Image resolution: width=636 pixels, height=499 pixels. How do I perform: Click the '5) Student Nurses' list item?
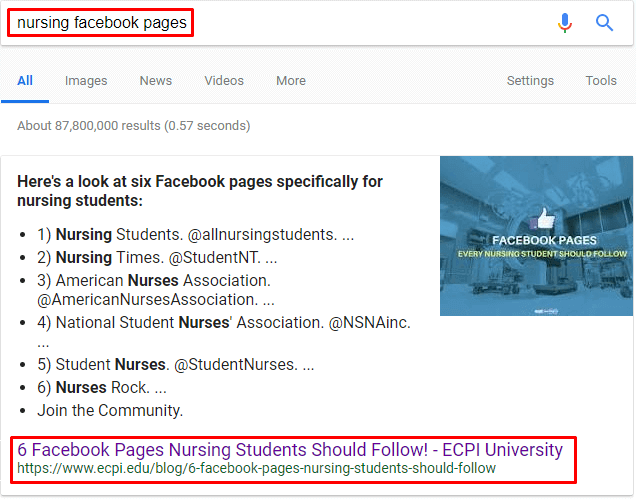pyautogui.click(x=176, y=364)
